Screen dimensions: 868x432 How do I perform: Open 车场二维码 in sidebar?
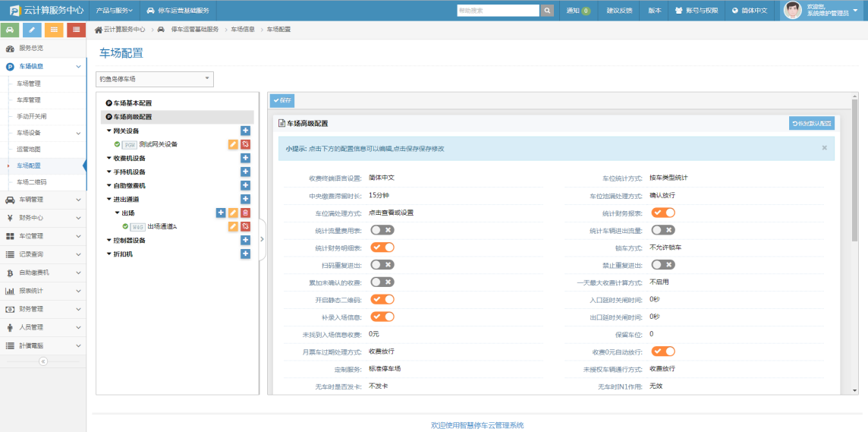[32, 181]
